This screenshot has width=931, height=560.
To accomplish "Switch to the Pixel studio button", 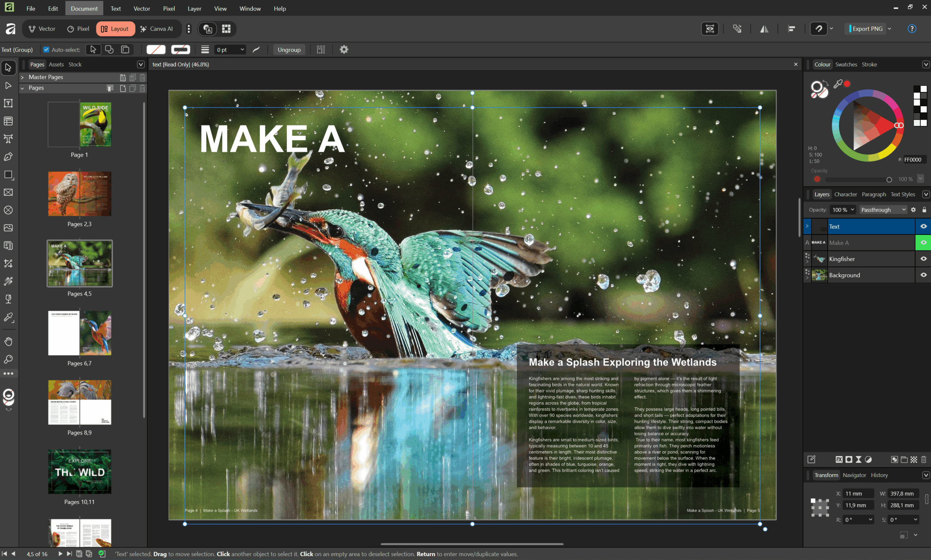I will pyautogui.click(x=79, y=29).
